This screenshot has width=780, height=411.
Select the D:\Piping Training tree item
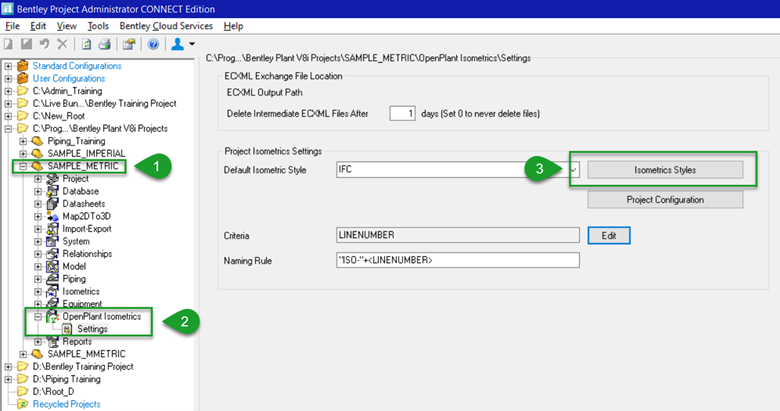[x=67, y=379]
